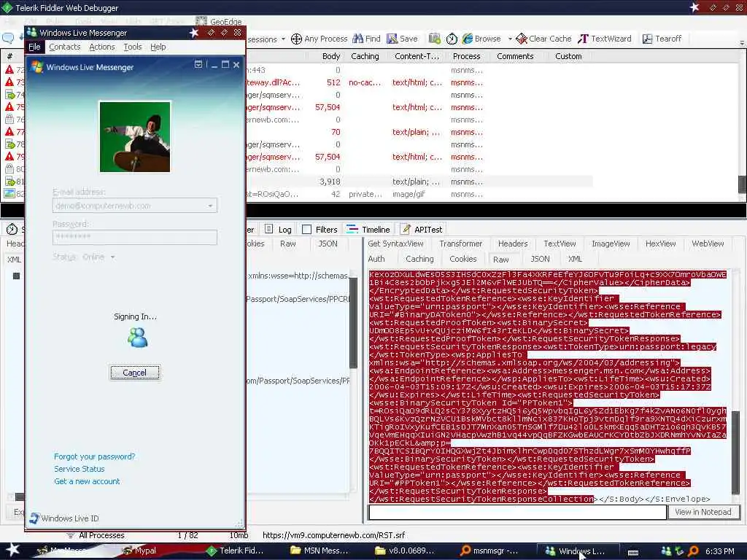
Task: Open the APITest tab
Action: (422, 230)
